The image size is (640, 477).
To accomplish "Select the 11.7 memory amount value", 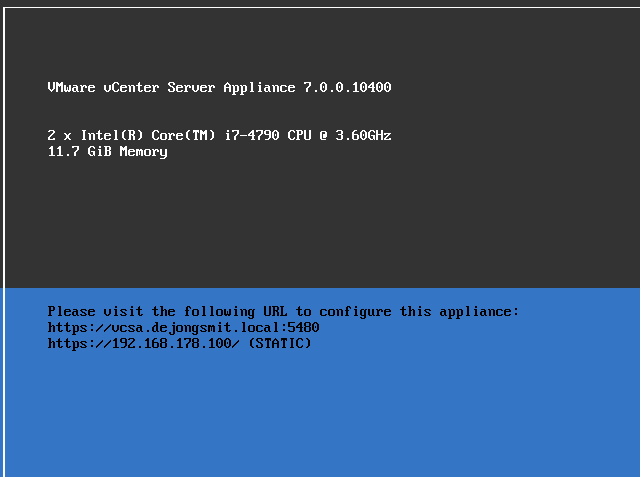I will 63,152.
